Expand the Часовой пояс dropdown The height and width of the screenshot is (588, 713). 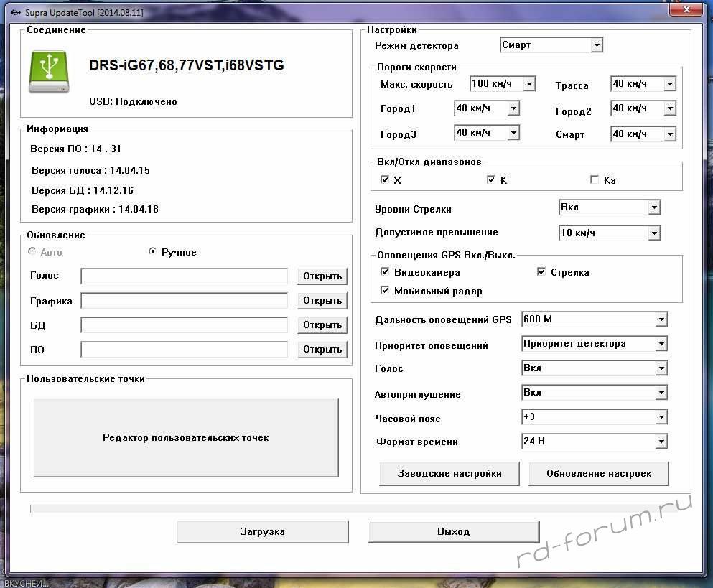[661, 417]
